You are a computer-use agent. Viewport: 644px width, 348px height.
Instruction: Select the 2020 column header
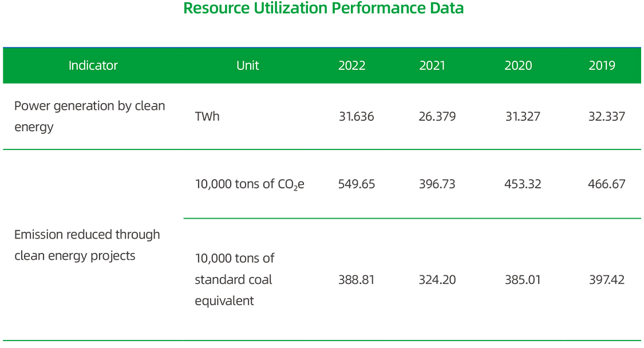click(x=518, y=65)
